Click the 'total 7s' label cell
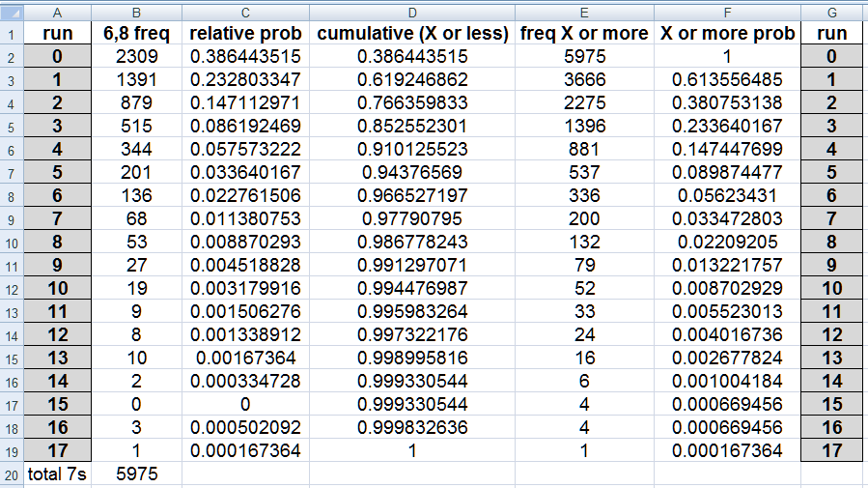 pos(58,474)
